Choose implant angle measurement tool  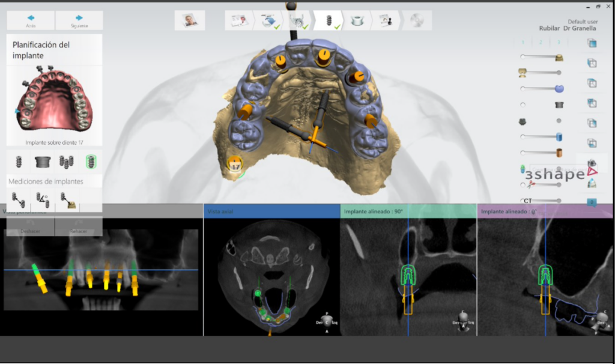[43, 200]
